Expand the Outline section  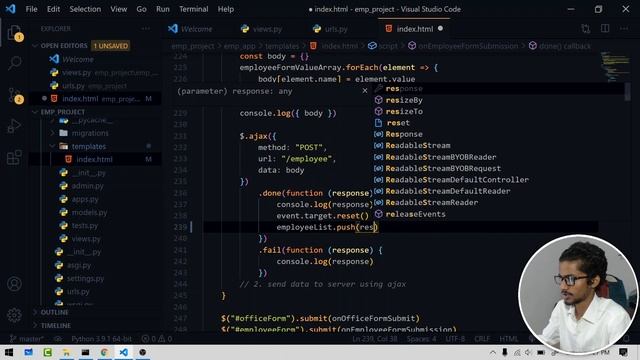54,312
